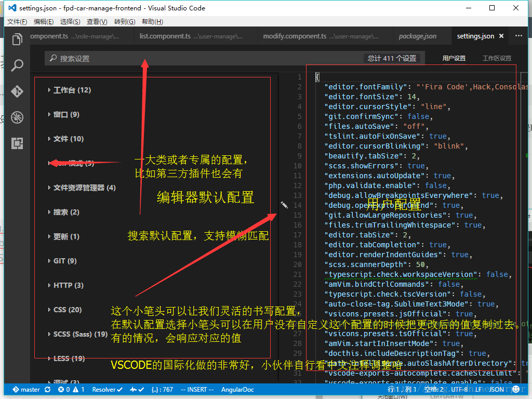Screen dimensions: 532x399
Task: Change file encoding UTF-8
Action: pos(459,390)
